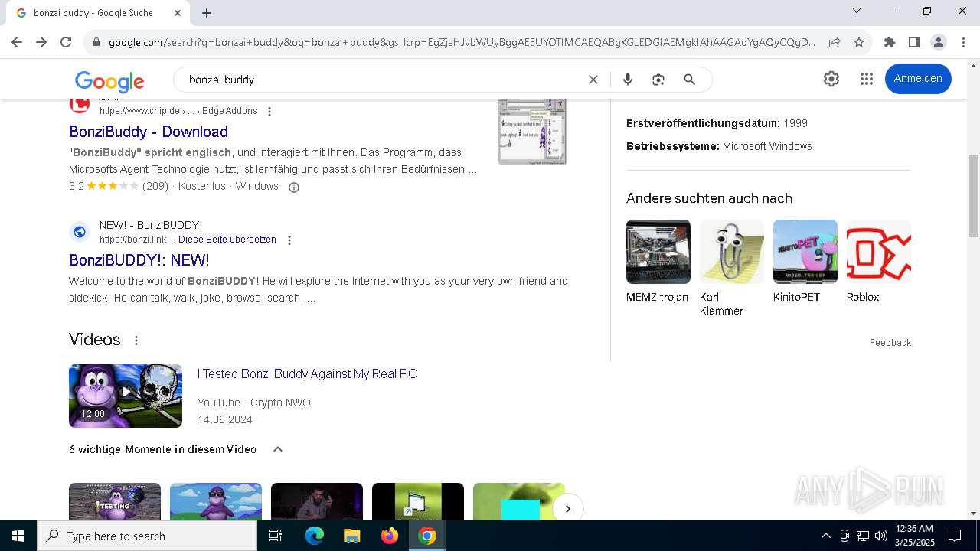
Task: Open the Google apps grid
Action: 867,79
